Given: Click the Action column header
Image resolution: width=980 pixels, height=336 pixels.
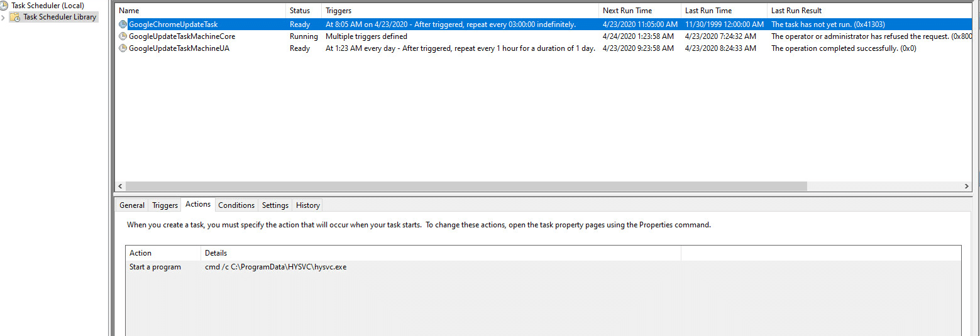Looking at the screenshot, I should pos(163,253).
